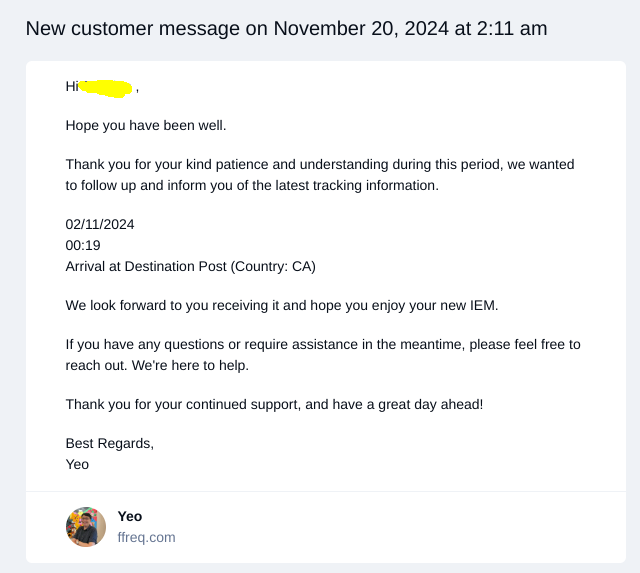Click the 00:19 tracking time
The width and height of the screenshot is (640, 573).
[x=83, y=245]
